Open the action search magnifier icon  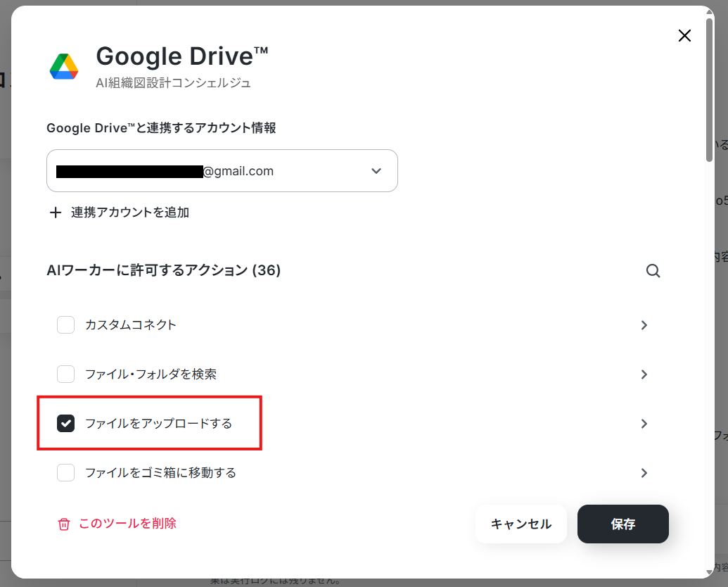tap(653, 270)
